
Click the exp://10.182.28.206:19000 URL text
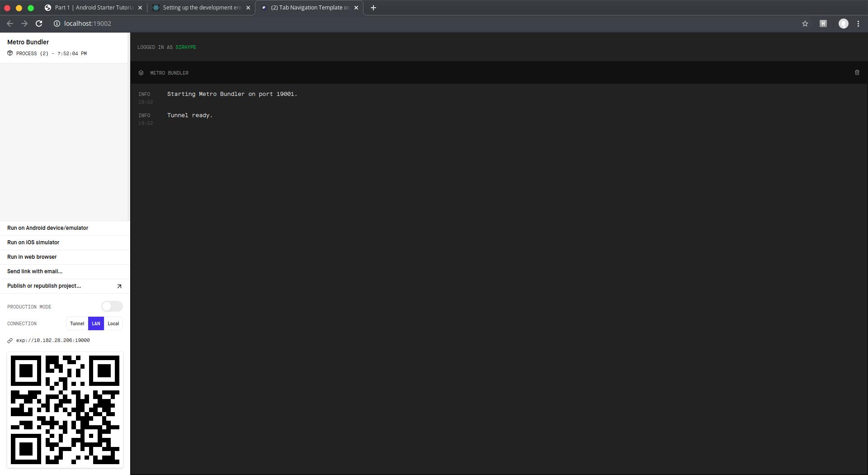point(53,341)
